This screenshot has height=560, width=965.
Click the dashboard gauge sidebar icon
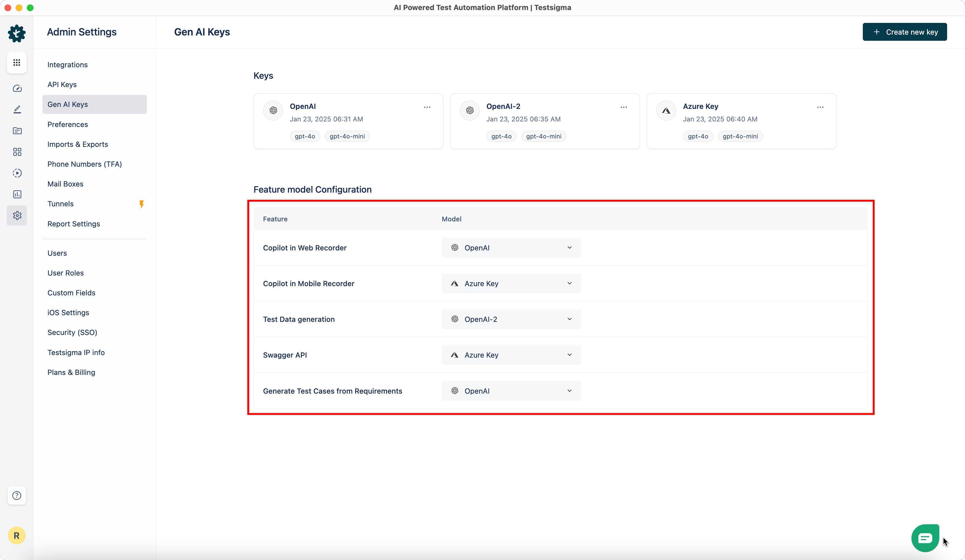pos(17,88)
